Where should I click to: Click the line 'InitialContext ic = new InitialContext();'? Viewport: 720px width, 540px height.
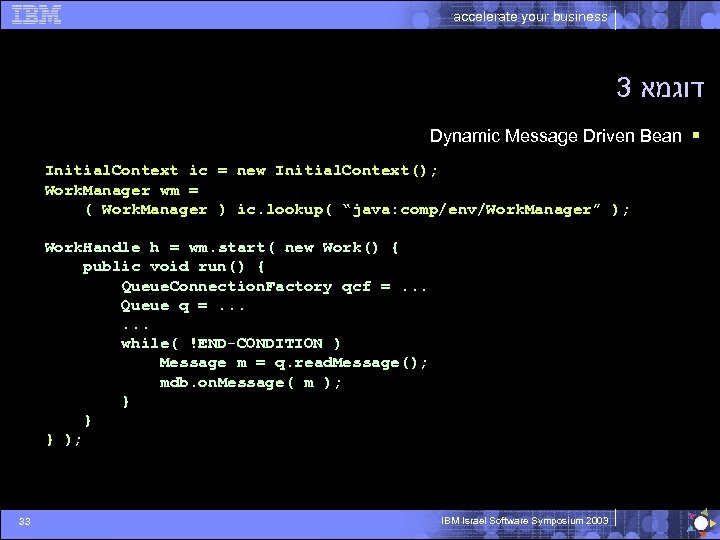click(x=242, y=171)
